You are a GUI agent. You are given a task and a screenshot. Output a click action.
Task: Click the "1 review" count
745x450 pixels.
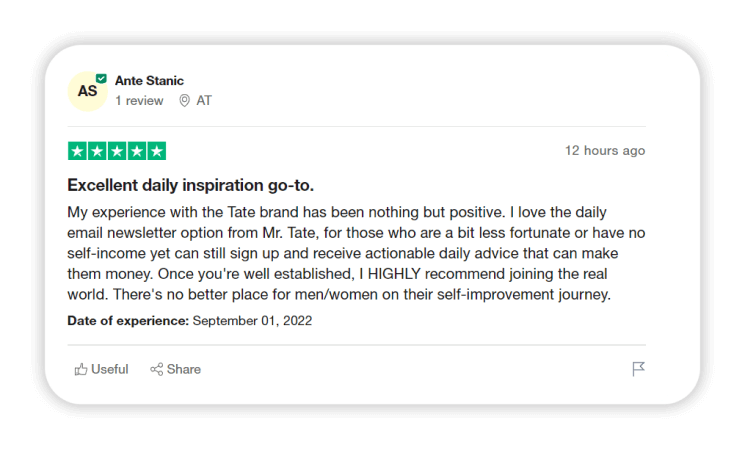[139, 101]
